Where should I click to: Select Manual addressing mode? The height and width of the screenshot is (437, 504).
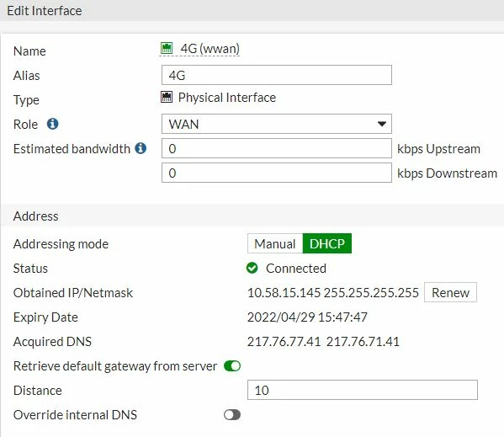click(275, 243)
